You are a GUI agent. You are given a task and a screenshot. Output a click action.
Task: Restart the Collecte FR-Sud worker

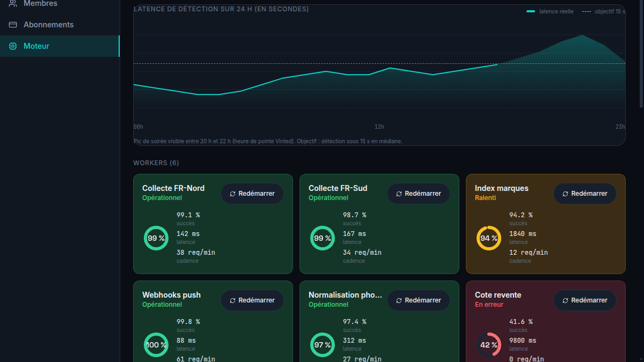click(x=419, y=194)
